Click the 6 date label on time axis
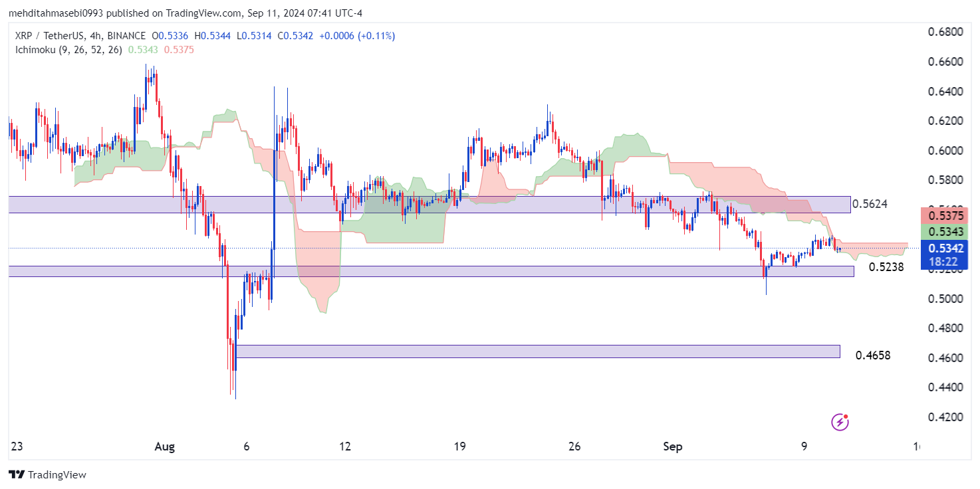The width and height of the screenshot is (980, 489). [246, 447]
